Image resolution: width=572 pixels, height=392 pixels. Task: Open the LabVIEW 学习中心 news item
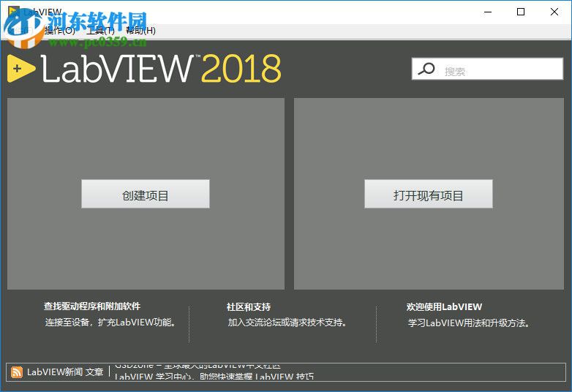coord(214,377)
